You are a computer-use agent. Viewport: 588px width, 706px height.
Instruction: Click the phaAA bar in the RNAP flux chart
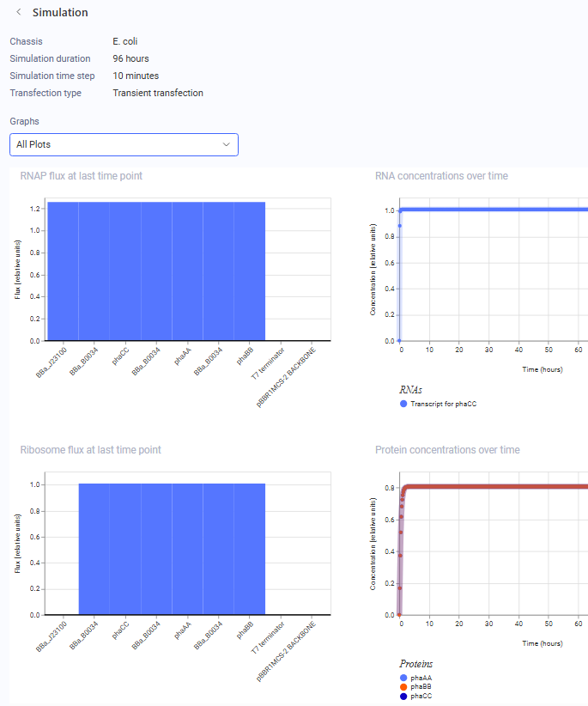[x=187, y=271]
